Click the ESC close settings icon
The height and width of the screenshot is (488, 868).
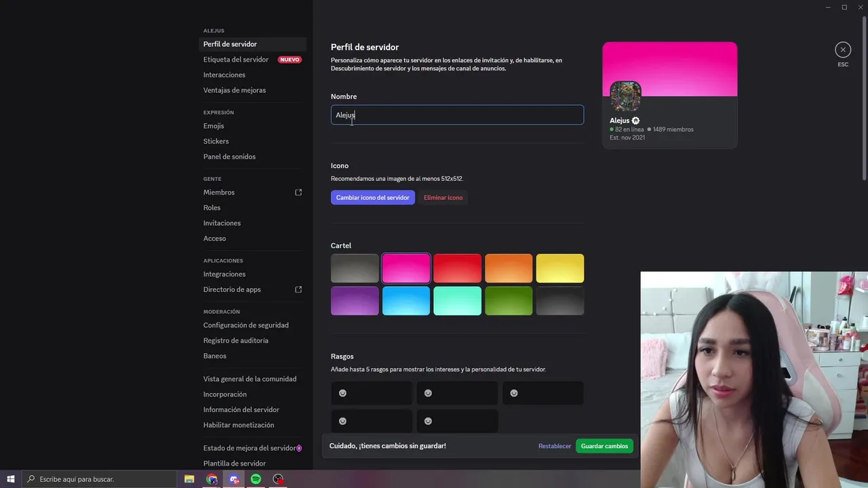(x=843, y=49)
